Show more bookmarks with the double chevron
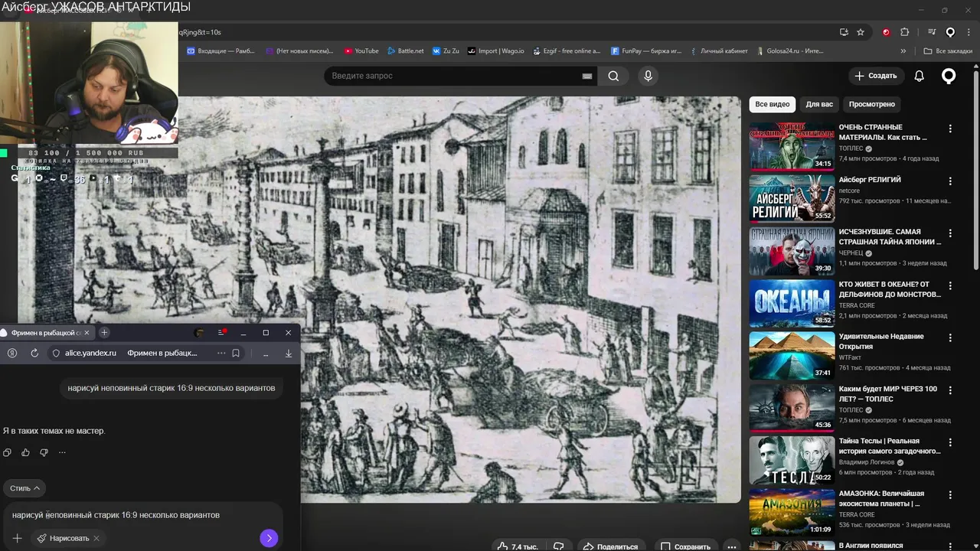The image size is (980, 551). click(903, 51)
